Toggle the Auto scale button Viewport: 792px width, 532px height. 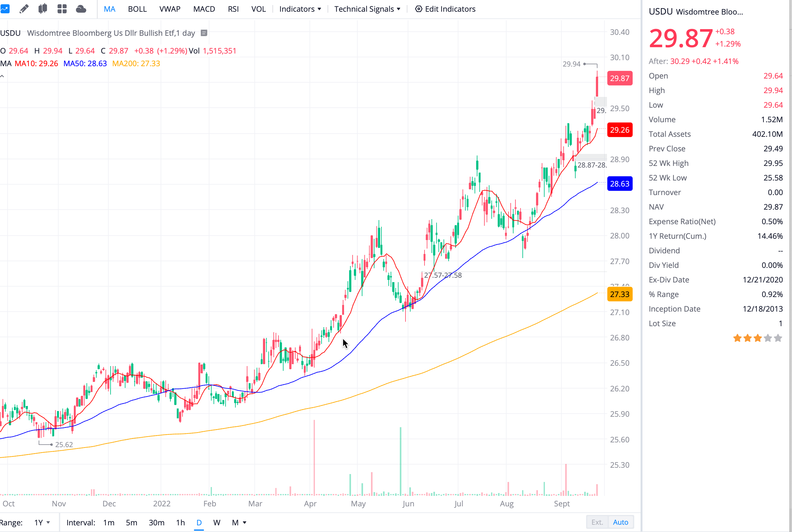[x=620, y=522]
